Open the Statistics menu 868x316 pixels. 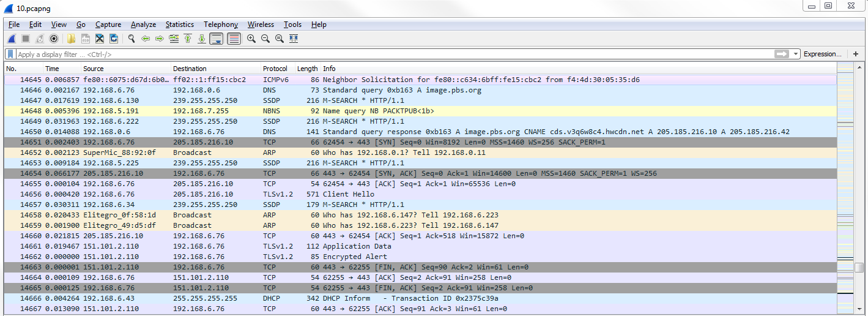pyautogui.click(x=179, y=24)
